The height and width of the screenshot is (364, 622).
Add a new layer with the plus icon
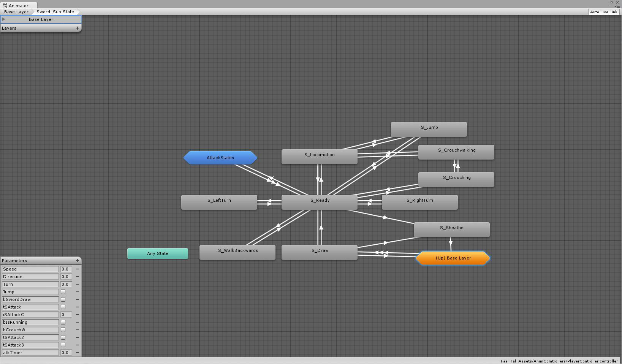(x=78, y=28)
